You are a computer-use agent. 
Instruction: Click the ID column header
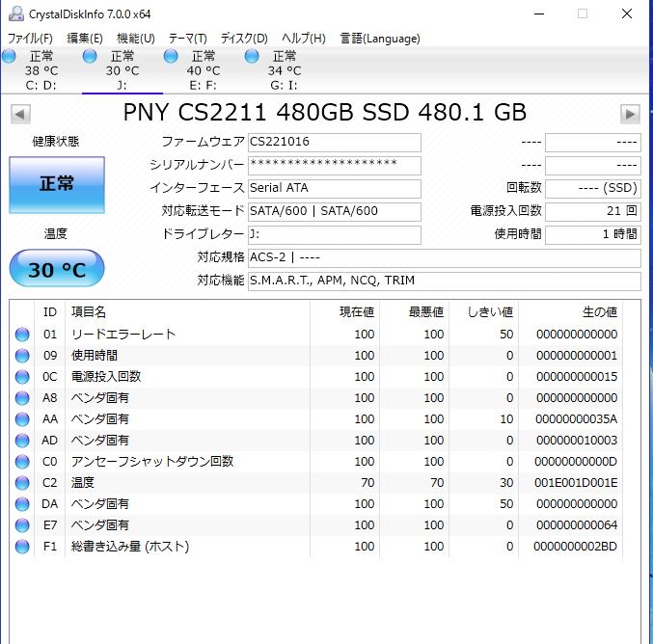pyautogui.click(x=49, y=311)
